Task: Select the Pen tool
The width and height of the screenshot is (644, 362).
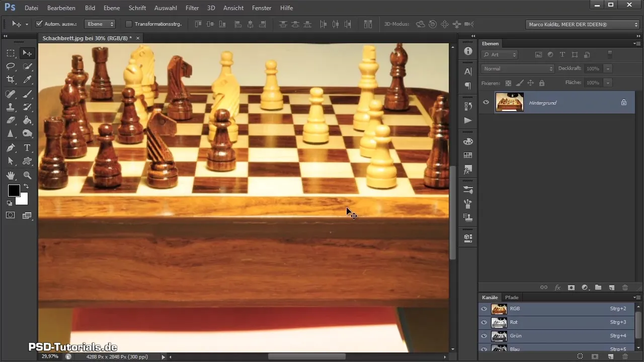Action: pos(11,148)
